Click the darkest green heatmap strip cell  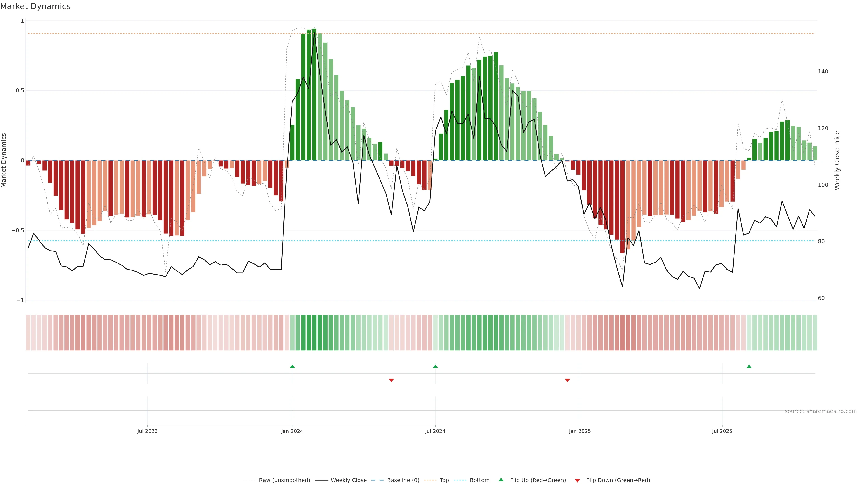[314, 332]
